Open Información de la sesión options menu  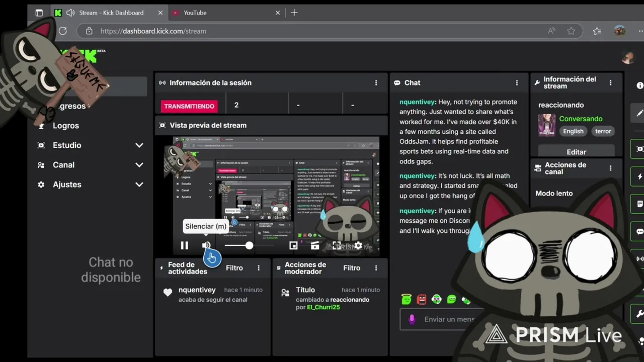point(376,83)
